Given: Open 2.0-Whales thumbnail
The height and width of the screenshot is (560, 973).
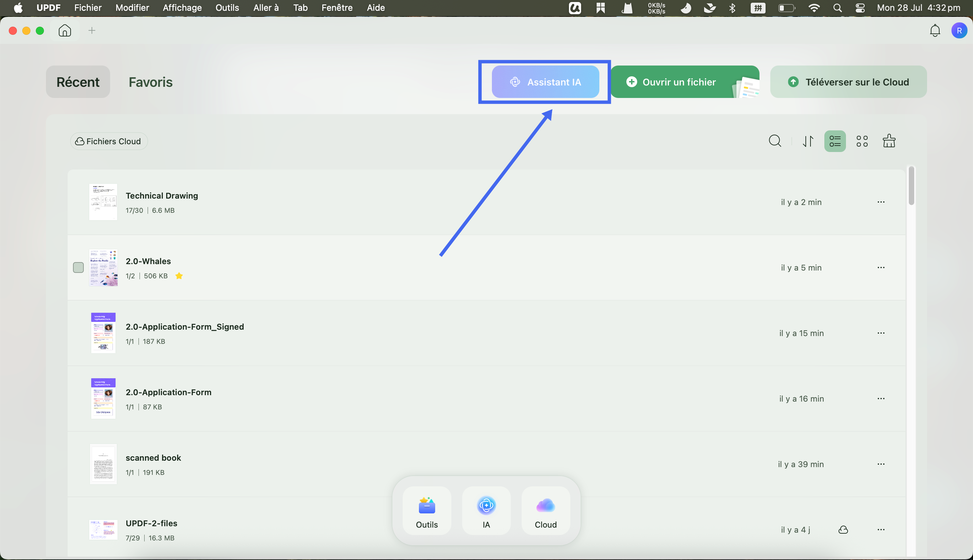Looking at the screenshot, I should [x=103, y=267].
